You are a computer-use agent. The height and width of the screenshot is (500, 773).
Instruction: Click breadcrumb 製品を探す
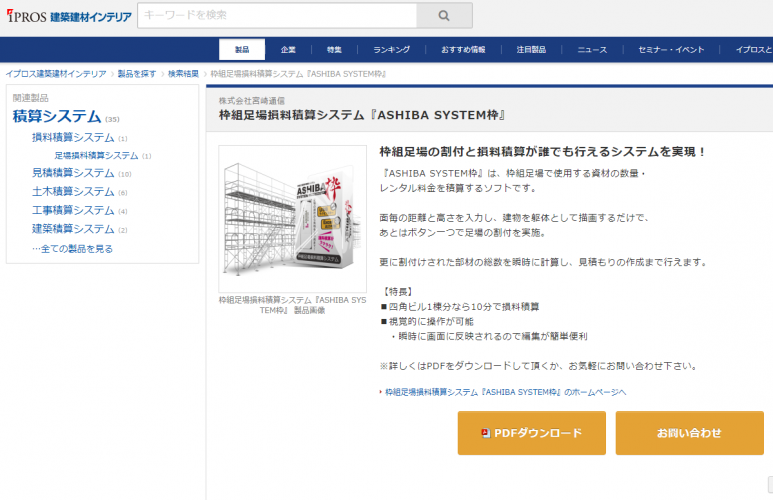tap(137, 74)
